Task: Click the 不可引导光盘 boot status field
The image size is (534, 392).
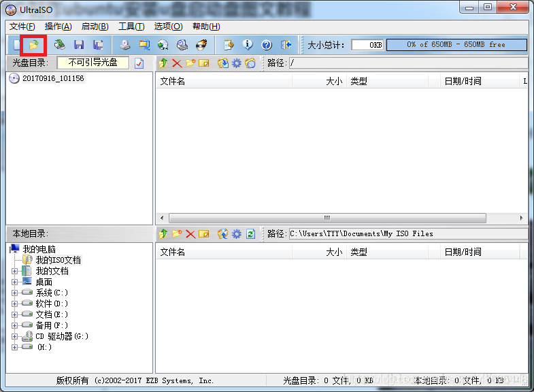Action: point(93,63)
